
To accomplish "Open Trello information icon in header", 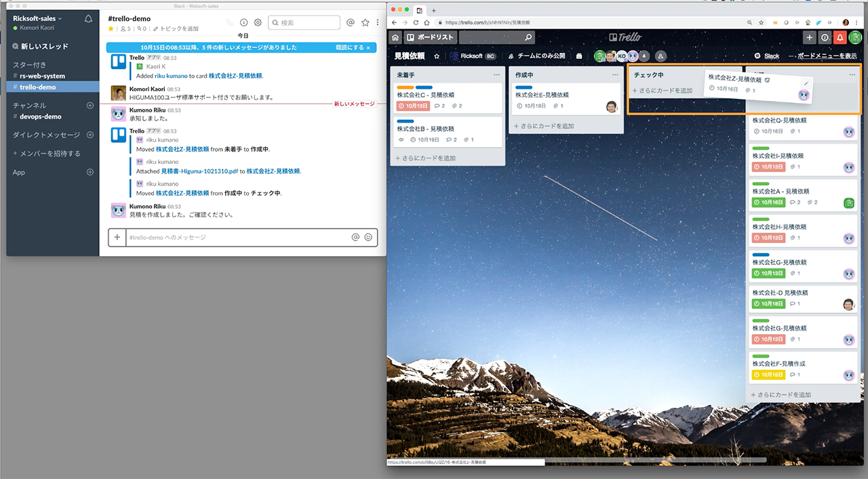I will coord(825,38).
